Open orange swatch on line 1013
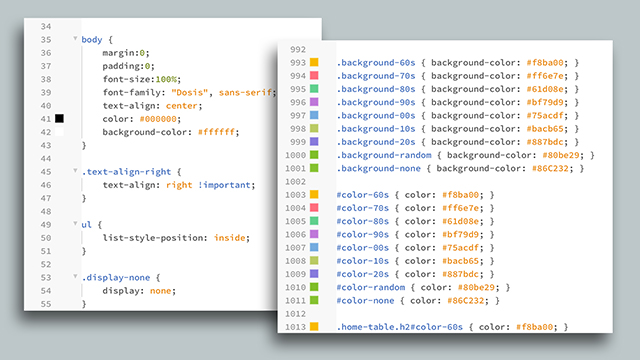Screen dimensions: 640x360 [x=314, y=327]
